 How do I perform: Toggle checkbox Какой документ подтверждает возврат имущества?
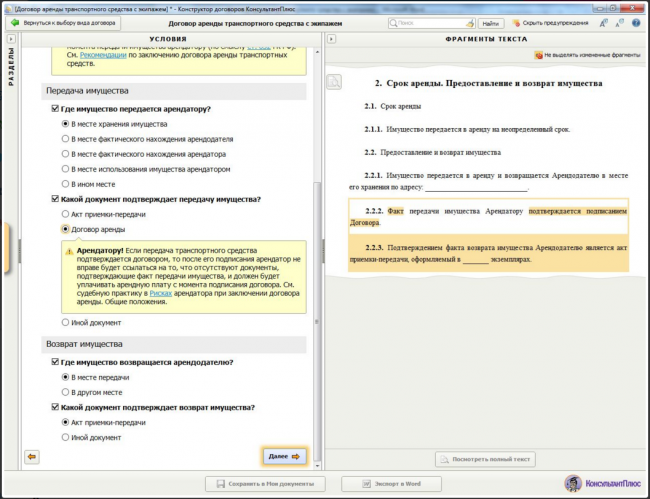click(55, 407)
